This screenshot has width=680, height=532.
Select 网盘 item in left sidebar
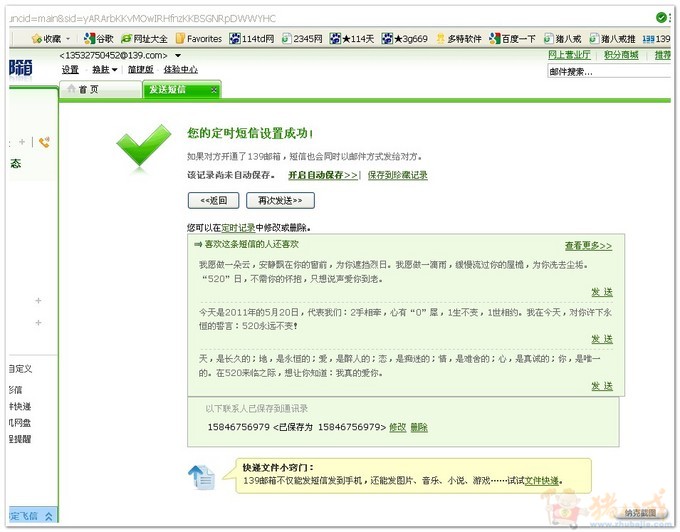pyautogui.click(x=20, y=423)
